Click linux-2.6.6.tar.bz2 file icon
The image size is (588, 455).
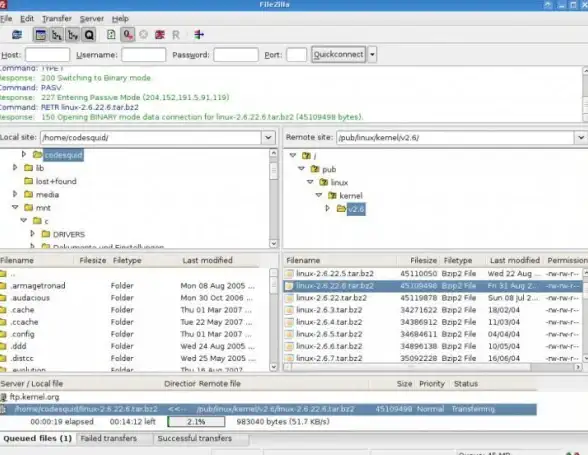click(289, 346)
